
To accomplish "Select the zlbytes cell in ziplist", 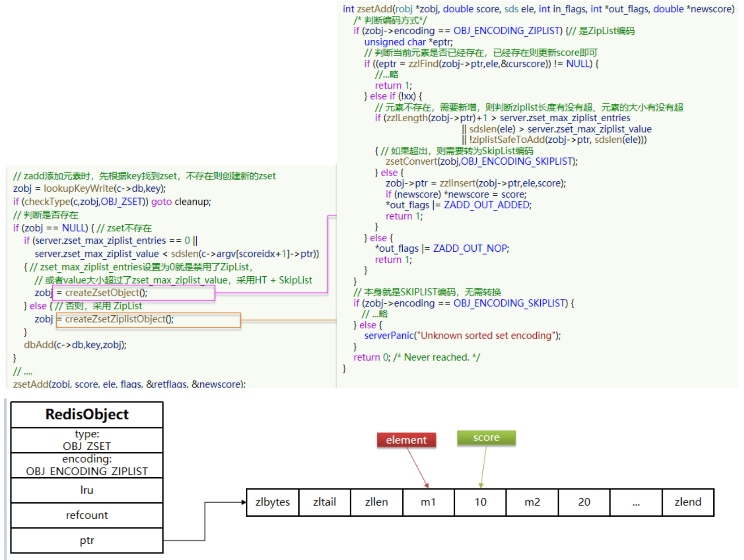I will click(x=273, y=502).
